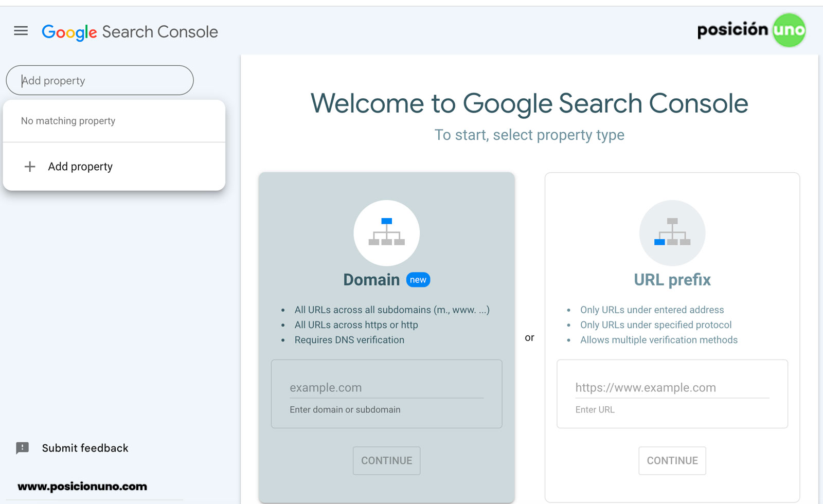
Task: Click the posición uno logo
Action: pyautogui.click(x=750, y=30)
